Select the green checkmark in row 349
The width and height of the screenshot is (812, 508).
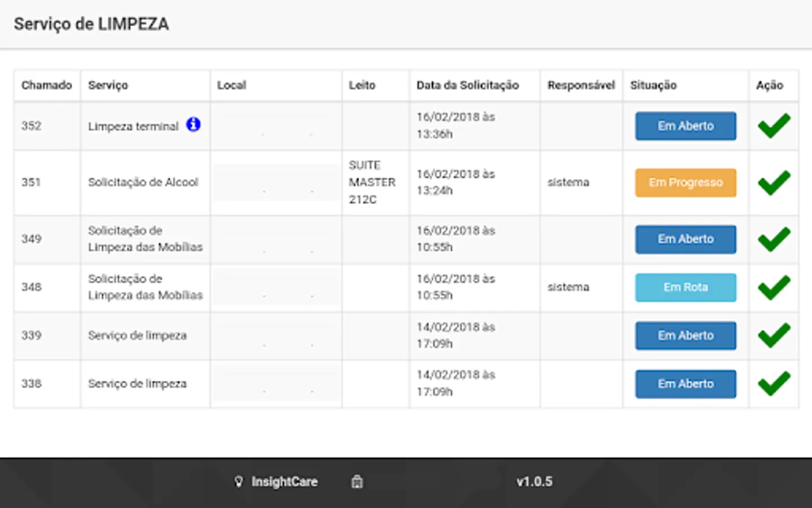click(774, 239)
